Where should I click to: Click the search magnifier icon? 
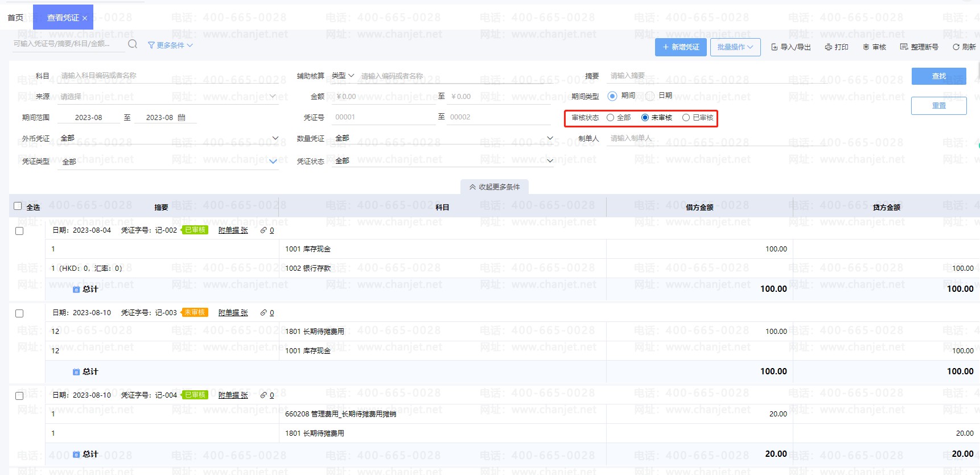pyautogui.click(x=133, y=44)
